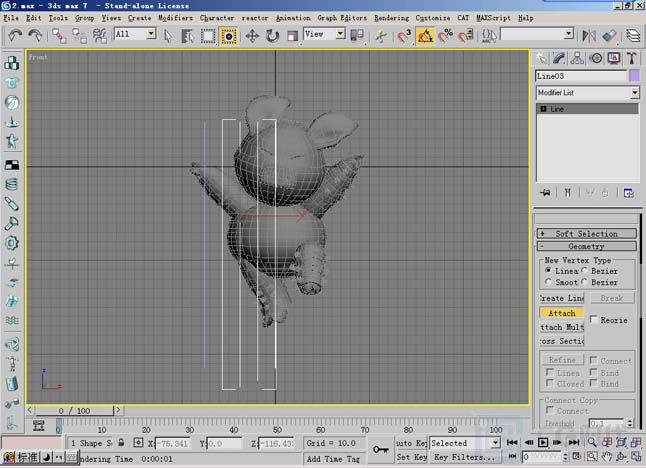The height and width of the screenshot is (468, 646).
Task: Collapse the Geometry rollout
Action: [x=587, y=246]
